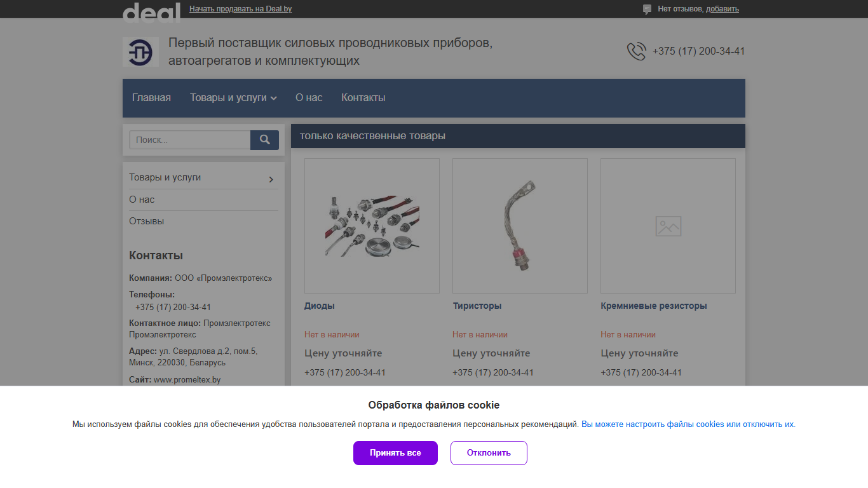868x488 pixels.
Task: Click the company logo icon beside the headline
Action: [x=140, y=51]
